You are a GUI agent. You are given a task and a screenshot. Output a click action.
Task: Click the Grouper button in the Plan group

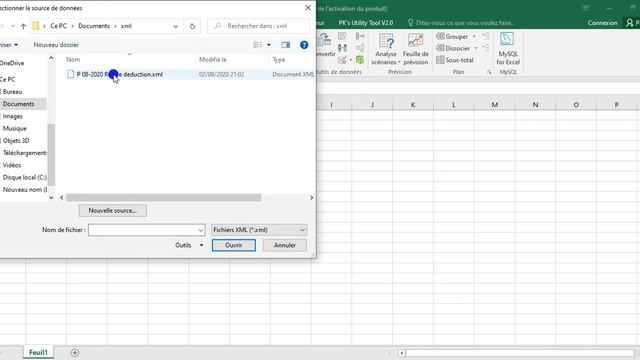click(x=452, y=36)
